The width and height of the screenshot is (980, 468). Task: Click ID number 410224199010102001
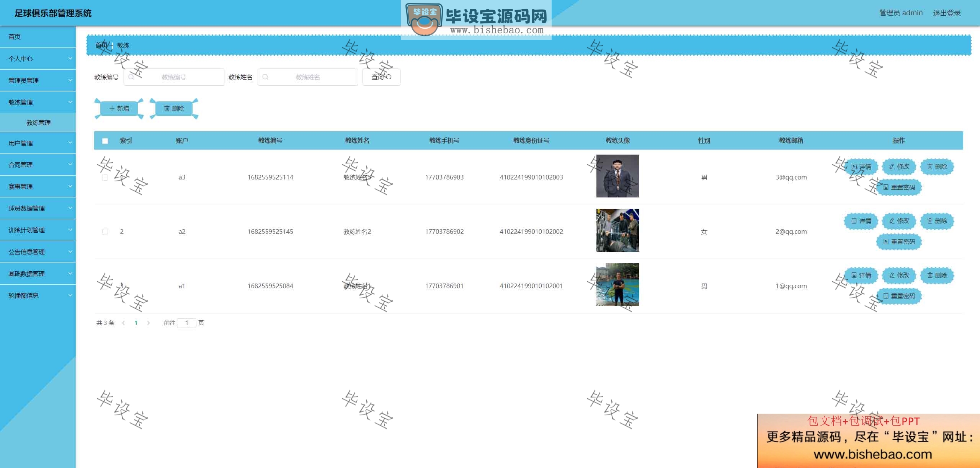(x=531, y=286)
